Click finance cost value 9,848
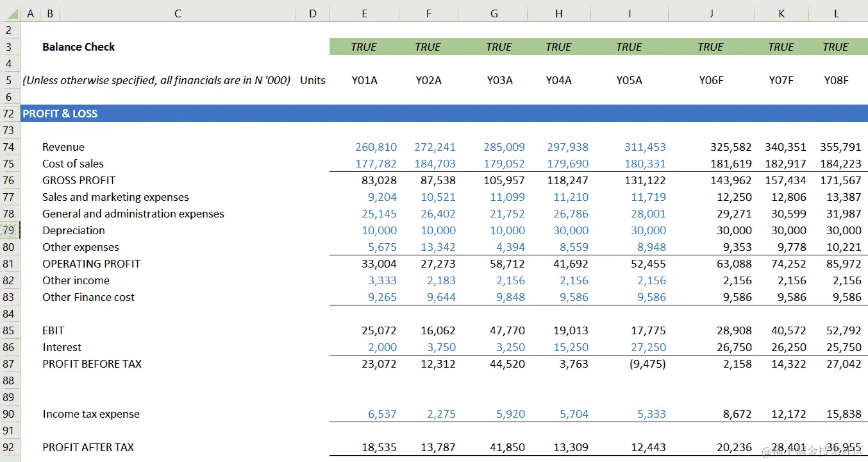Image resolution: width=868 pixels, height=462 pixels. point(511,297)
